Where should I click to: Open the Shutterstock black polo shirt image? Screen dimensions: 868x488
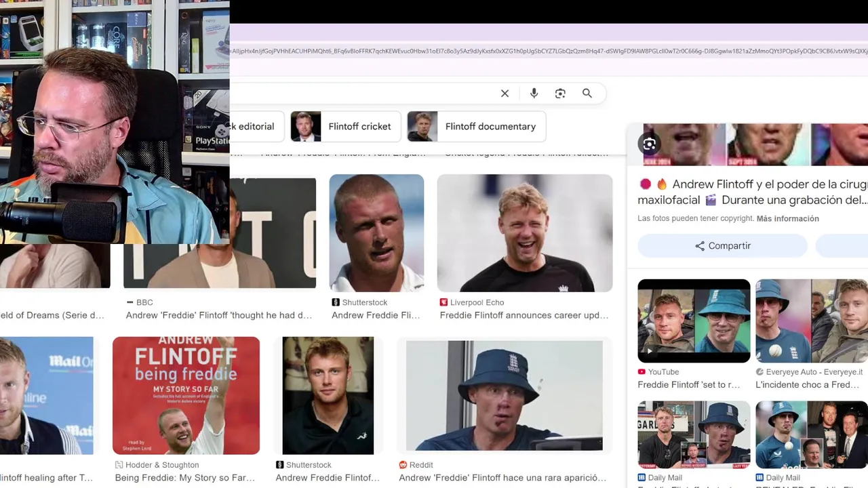click(x=328, y=396)
